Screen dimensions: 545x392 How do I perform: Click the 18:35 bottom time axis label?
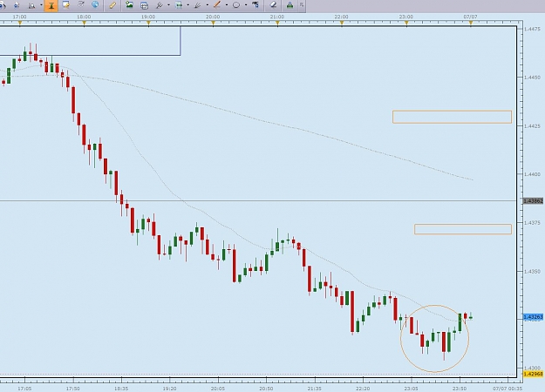(x=121, y=389)
